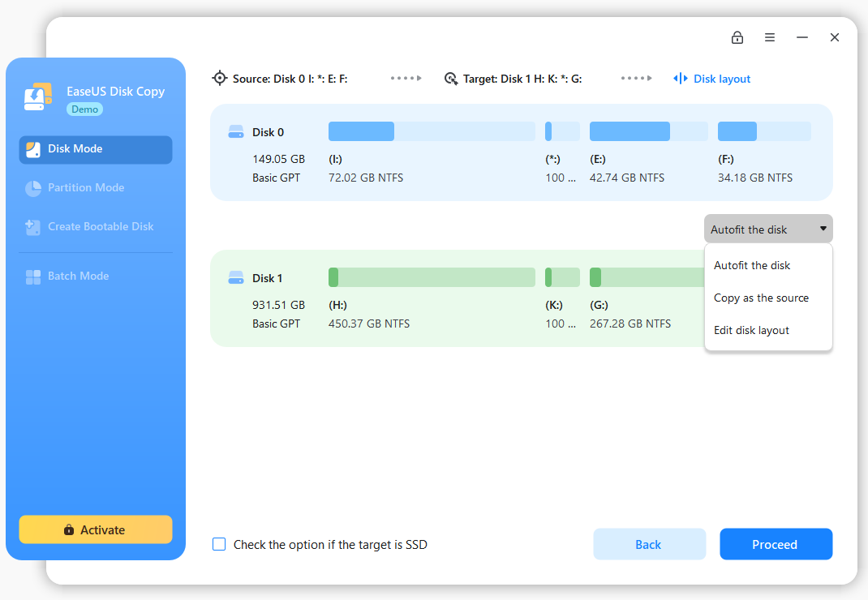The height and width of the screenshot is (600, 868).
Task: Click the lock icon in titlebar
Action: tap(737, 37)
